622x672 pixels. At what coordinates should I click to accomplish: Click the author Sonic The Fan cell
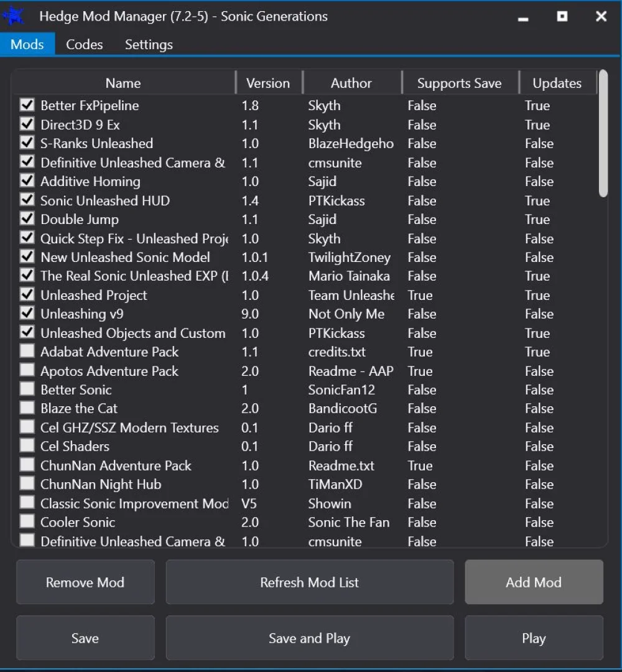coord(349,523)
